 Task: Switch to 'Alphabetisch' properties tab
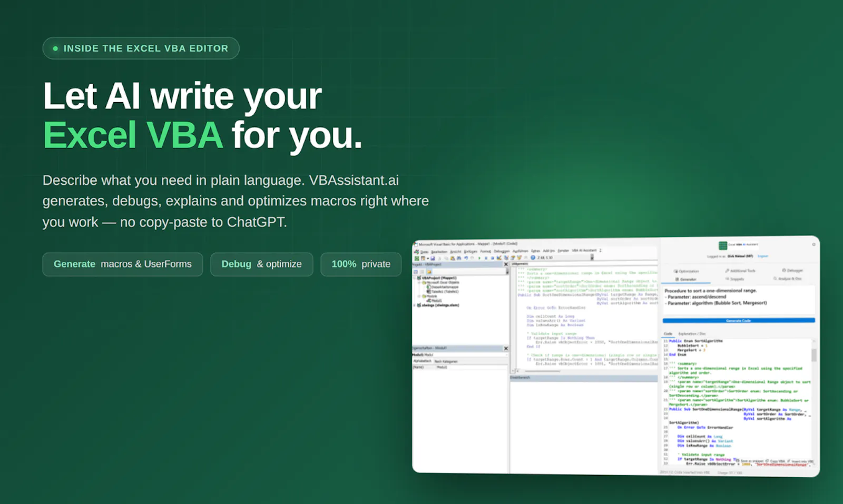pos(423,361)
